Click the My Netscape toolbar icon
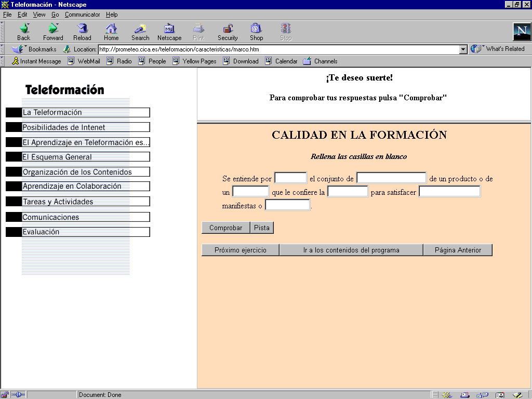The height and width of the screenshot is (399, 532). pos(169,29)
